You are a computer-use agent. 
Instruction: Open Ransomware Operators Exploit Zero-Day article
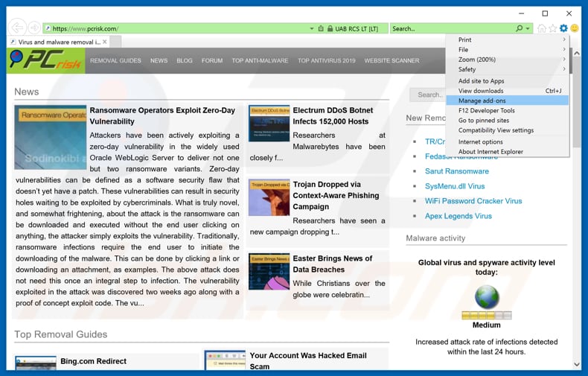162,115
